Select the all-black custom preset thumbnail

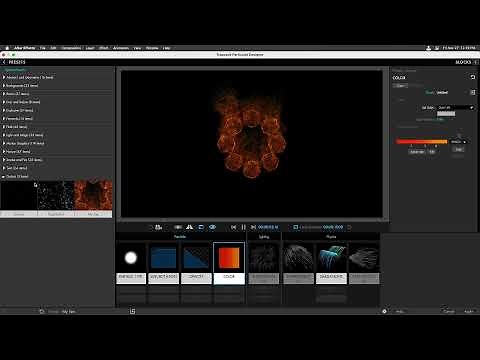pyautogui.click(x=19, y=195)
